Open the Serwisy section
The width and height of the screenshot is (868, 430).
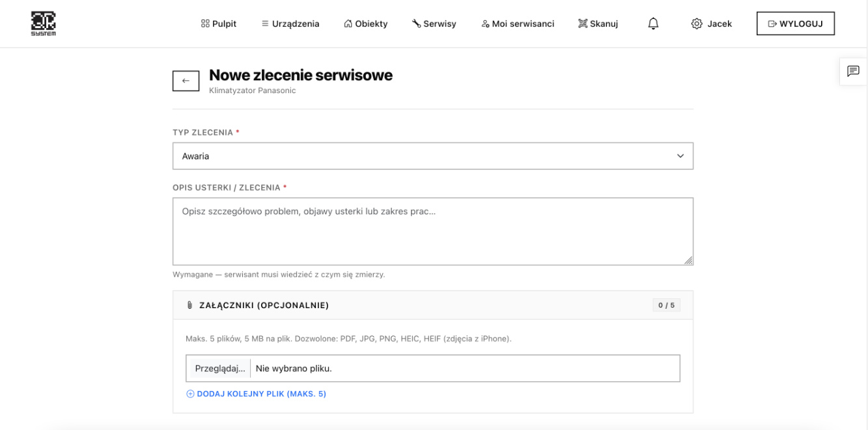point(434,23)
